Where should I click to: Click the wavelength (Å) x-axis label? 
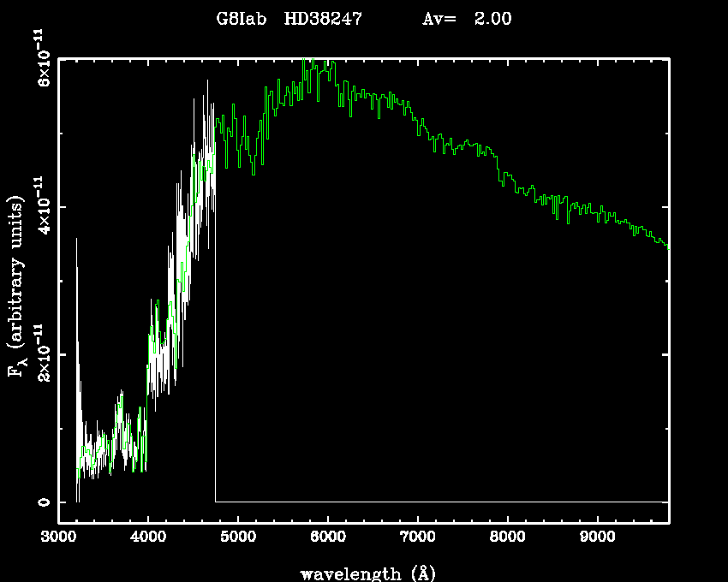(363, 573)
